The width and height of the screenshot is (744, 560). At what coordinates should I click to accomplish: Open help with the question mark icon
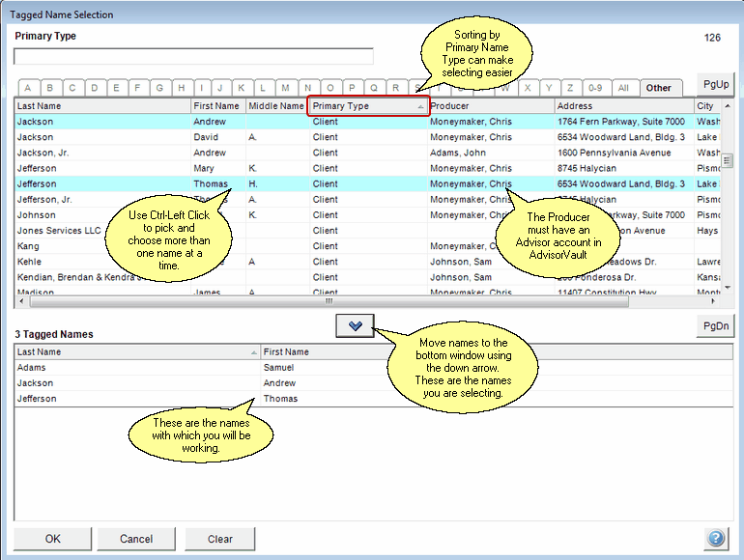(x=716, y=538)
